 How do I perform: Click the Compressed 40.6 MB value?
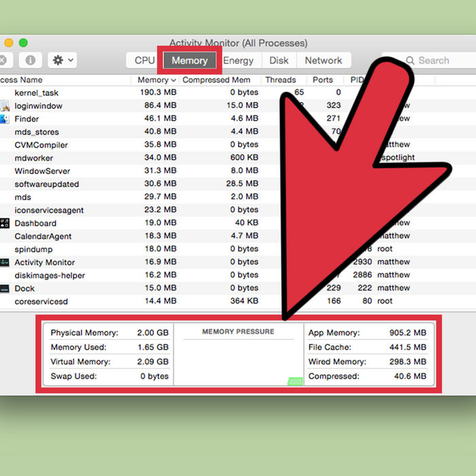click(x=410, y=376)
